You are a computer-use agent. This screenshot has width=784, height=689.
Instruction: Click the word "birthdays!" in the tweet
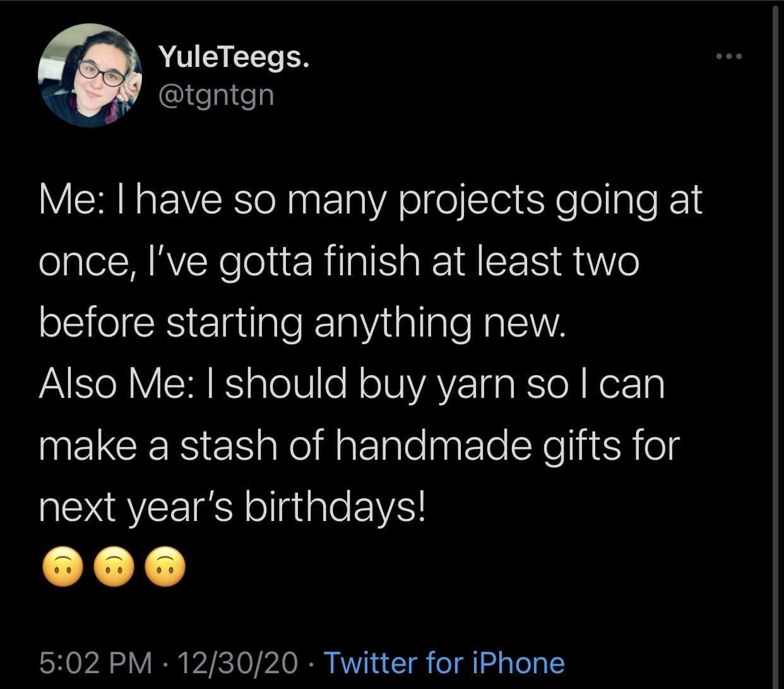click(335, 506)
